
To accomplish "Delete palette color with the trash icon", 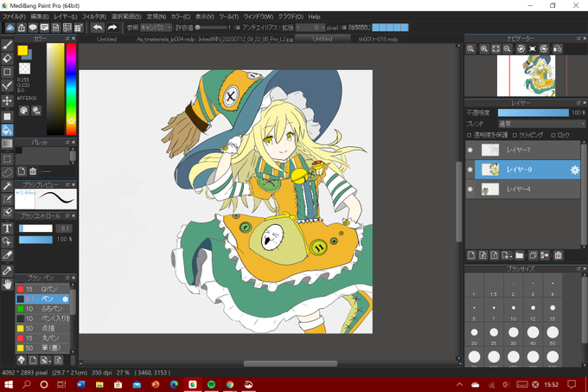I will pos(33,171).
